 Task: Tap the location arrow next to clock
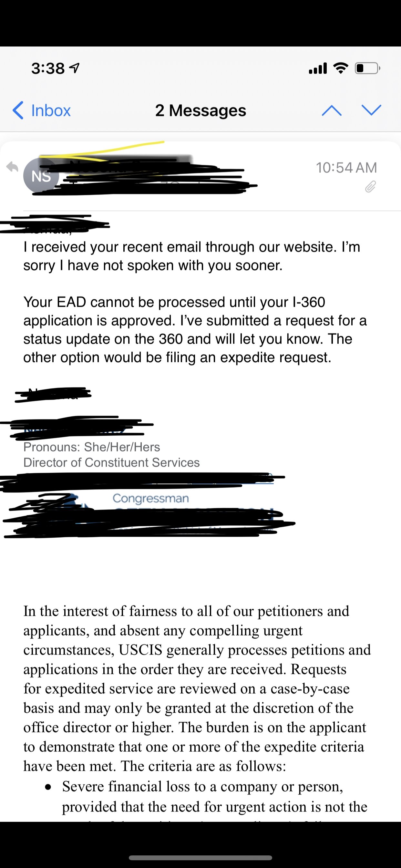click(74, 68)
